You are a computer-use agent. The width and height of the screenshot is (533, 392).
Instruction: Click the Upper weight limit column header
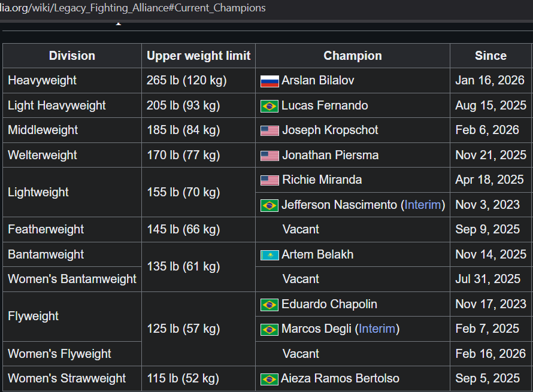point(198,56)
